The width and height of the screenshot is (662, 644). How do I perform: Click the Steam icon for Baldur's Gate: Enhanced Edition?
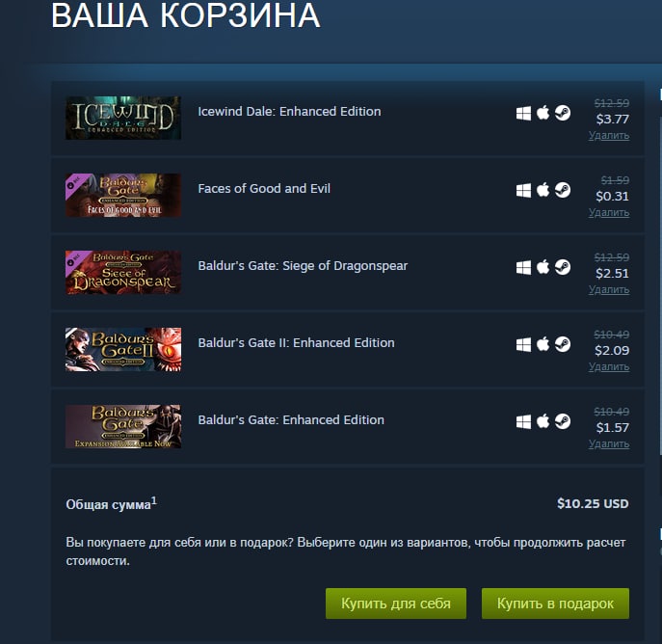click(x=563, y=421)
